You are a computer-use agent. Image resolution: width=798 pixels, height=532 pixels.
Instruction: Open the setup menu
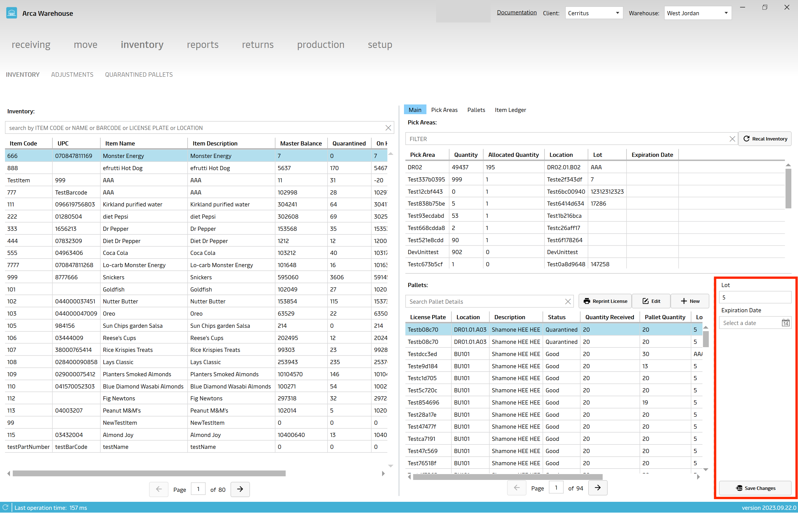380,44
